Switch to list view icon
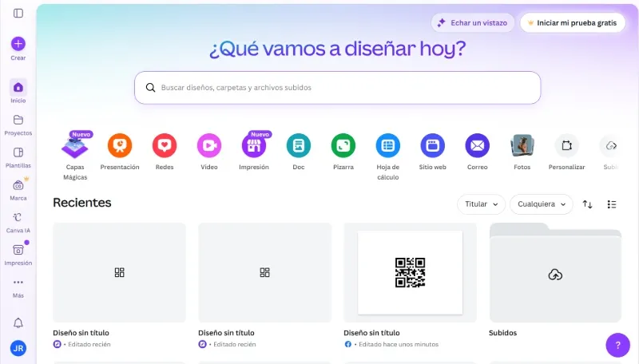 click(x=612, y=204)
